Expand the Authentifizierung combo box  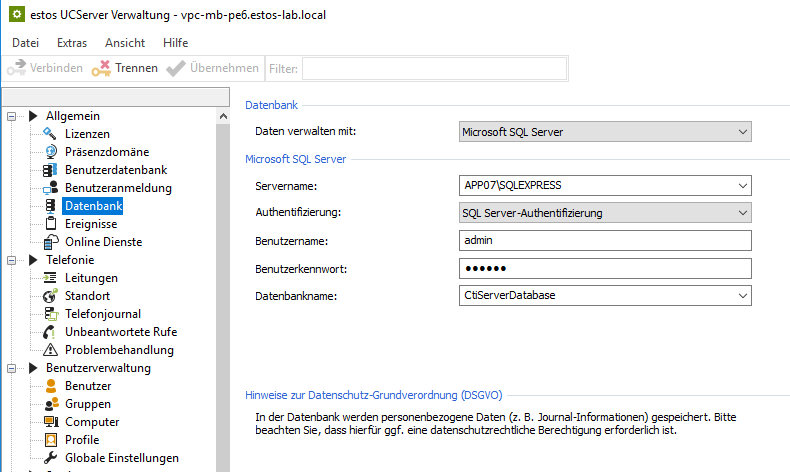(603, 213)
